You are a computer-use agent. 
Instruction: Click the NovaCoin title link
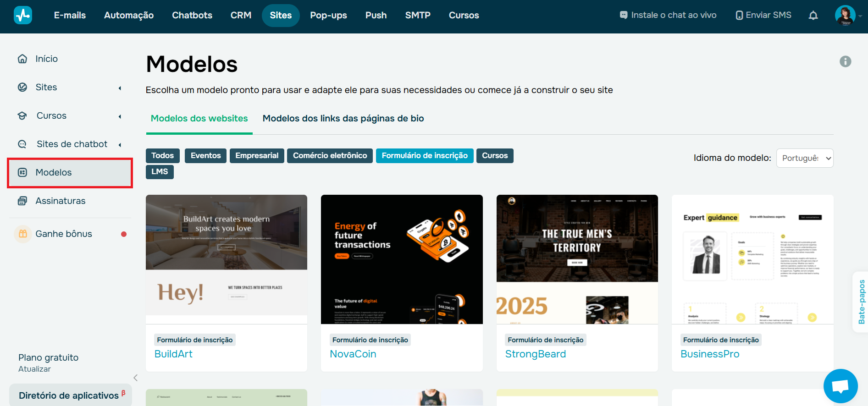[353, 354]
